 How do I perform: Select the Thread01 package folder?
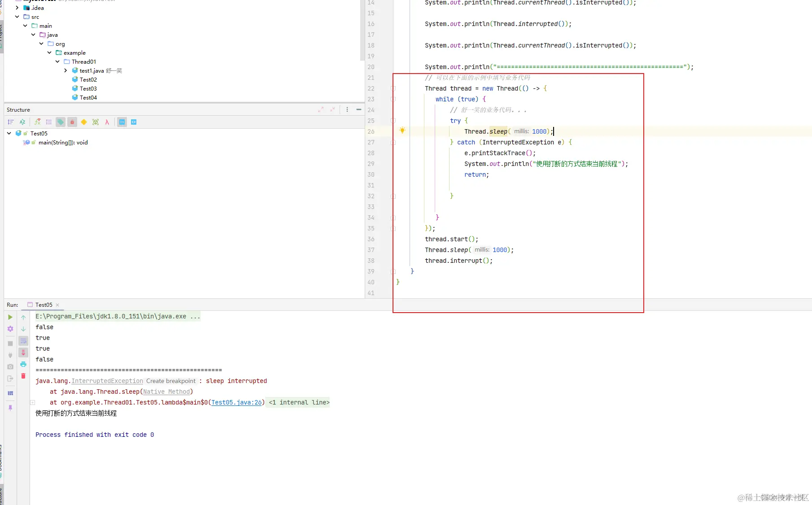click(84, 61)
